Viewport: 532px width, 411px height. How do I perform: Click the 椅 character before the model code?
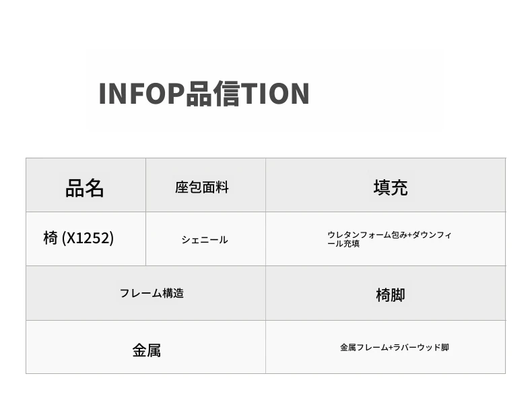tap(50, 238)
